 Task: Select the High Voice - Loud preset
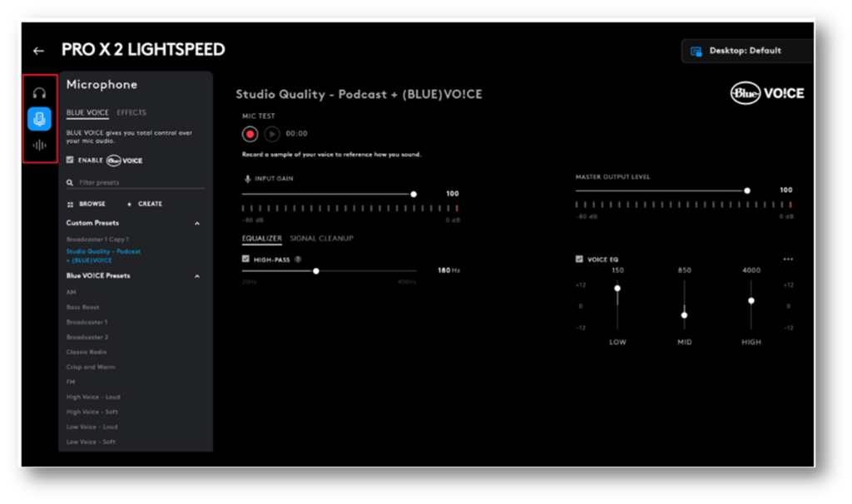coord(93,397)
